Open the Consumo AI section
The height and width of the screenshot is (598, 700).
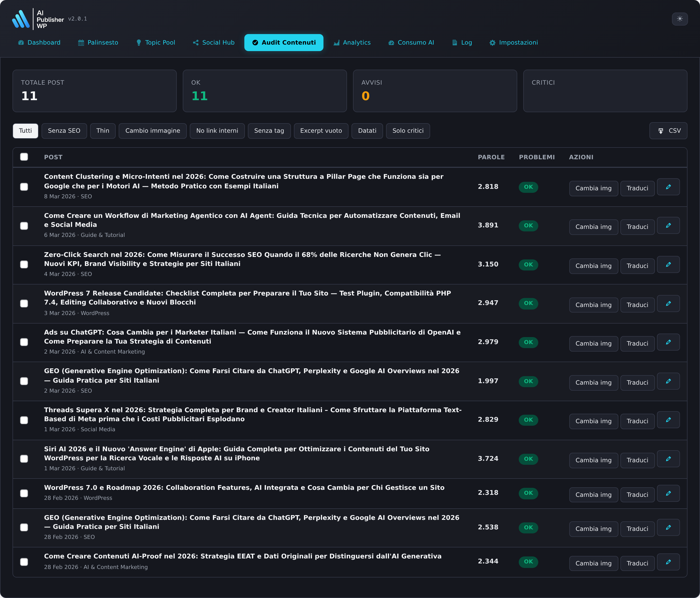[411, 43]
